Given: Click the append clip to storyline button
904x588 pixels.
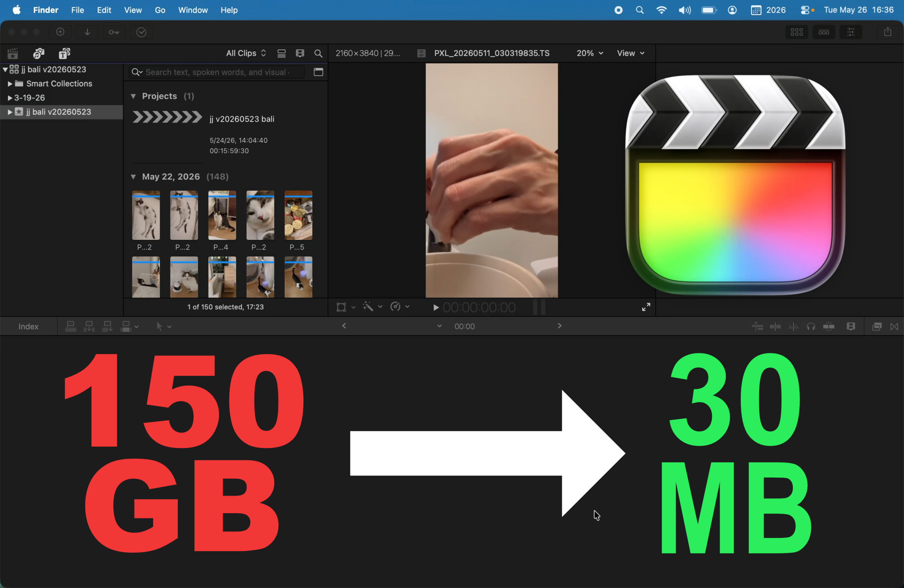Looking at the screenshot, I should pyautogui.click(x=107, y=326).
